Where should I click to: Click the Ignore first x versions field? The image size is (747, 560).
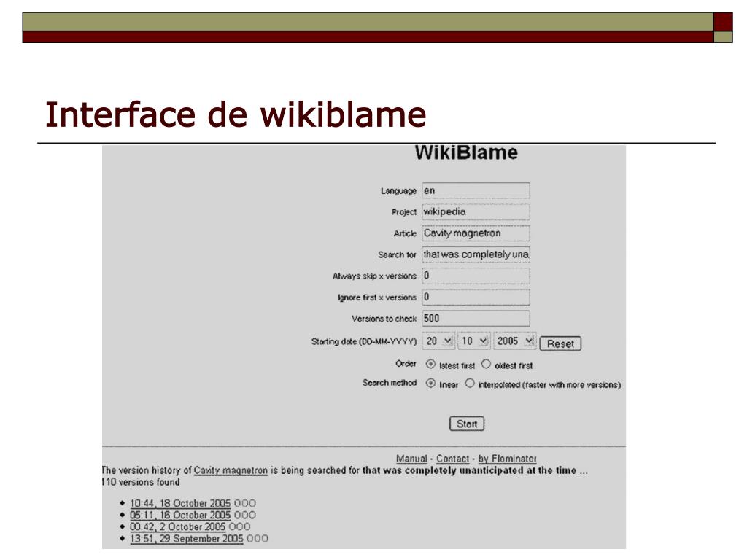(x=476, y=297)
